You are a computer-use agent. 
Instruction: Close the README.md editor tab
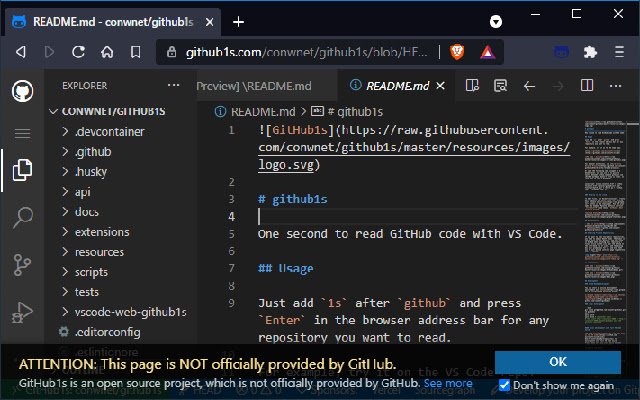tap(440, 86)
